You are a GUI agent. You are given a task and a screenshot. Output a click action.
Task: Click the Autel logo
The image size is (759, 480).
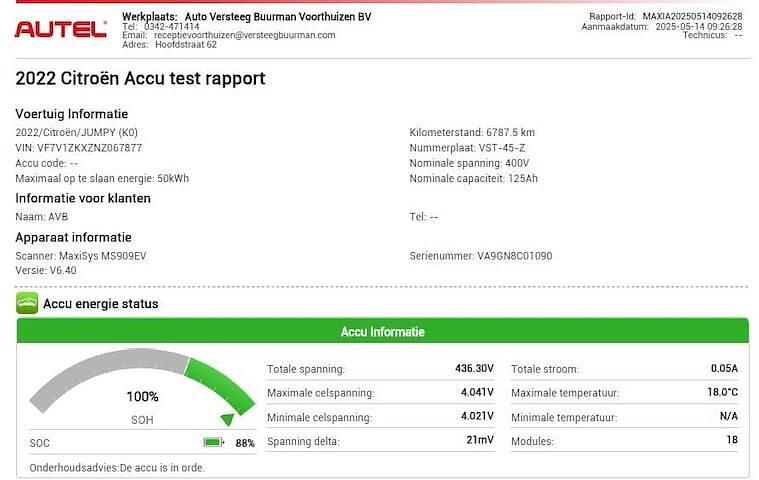click(61, 30)
